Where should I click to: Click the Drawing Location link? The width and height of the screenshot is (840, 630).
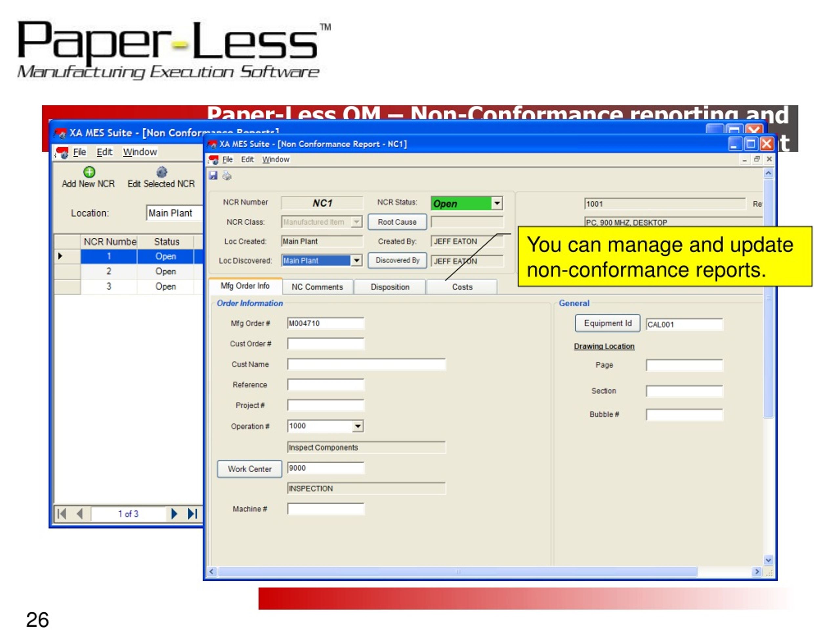(604, 346)
